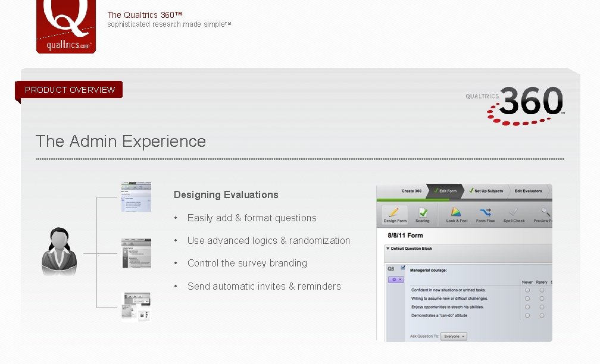Click 'sophisticated research made simple' tagline
The image size is (600, 364).
click(169, 24)
